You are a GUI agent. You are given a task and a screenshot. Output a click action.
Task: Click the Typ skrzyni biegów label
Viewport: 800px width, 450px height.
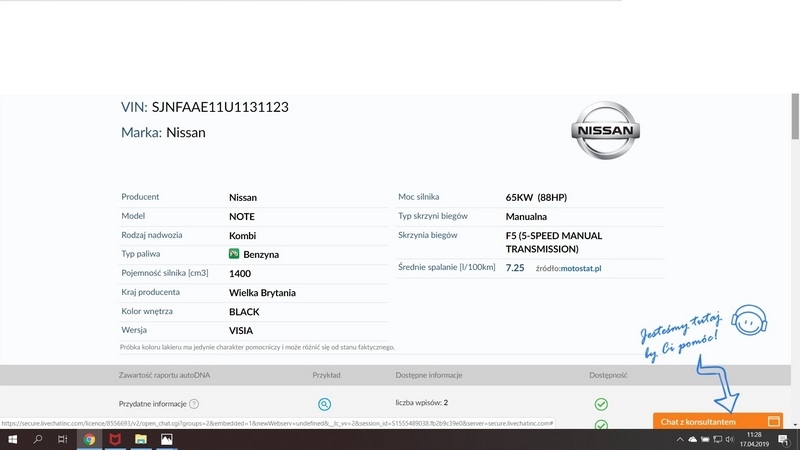pos(433,216)
